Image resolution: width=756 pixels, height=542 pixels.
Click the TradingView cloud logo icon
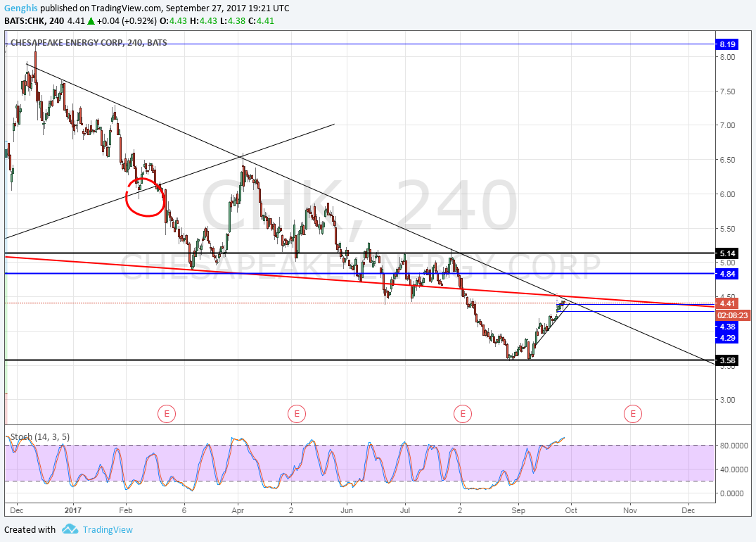tap(70, 529)
